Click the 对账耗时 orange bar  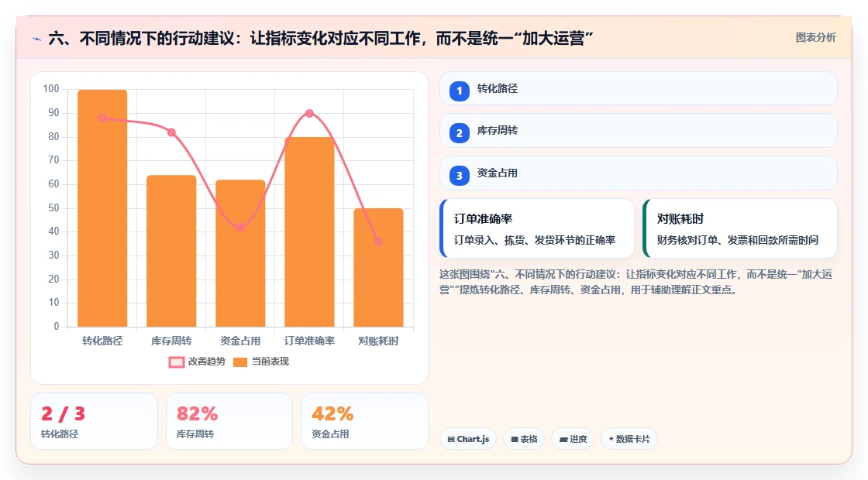(x=378, y=268)
